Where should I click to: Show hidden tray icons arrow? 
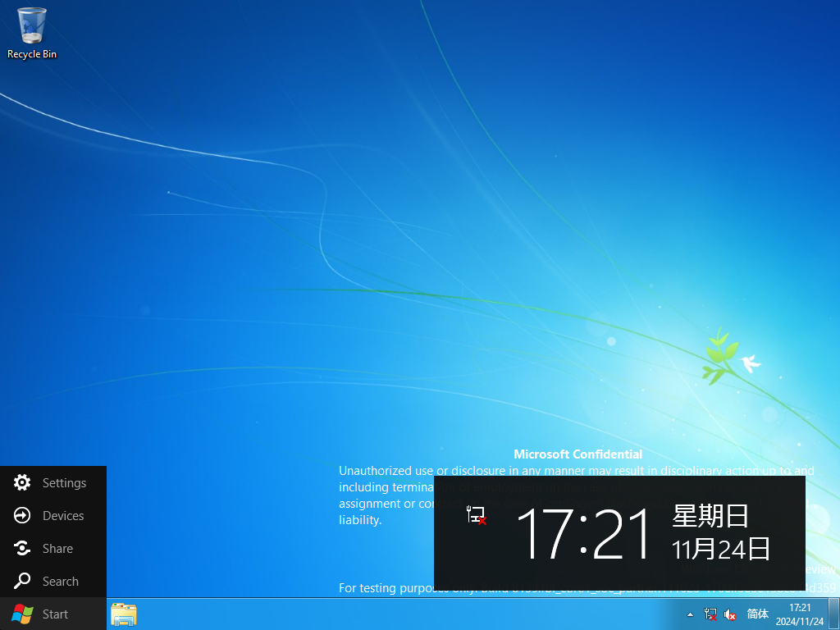(x=690, y=614)
